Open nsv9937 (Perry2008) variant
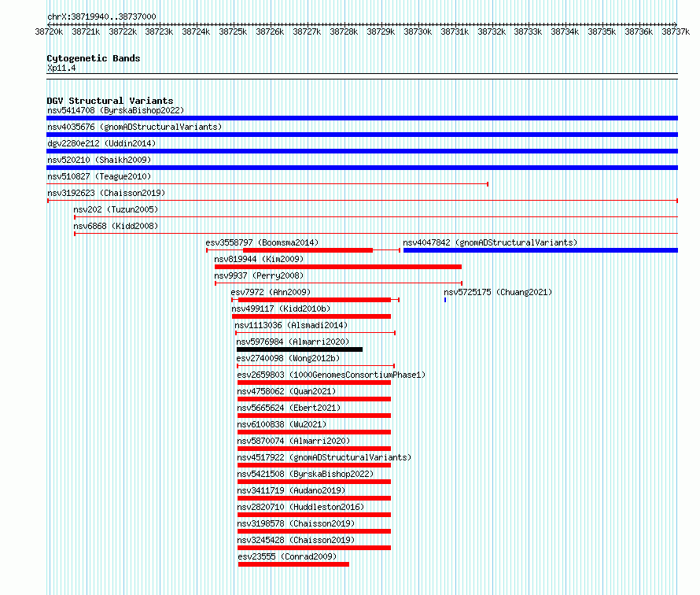700x595 pixels. point(259,275)
